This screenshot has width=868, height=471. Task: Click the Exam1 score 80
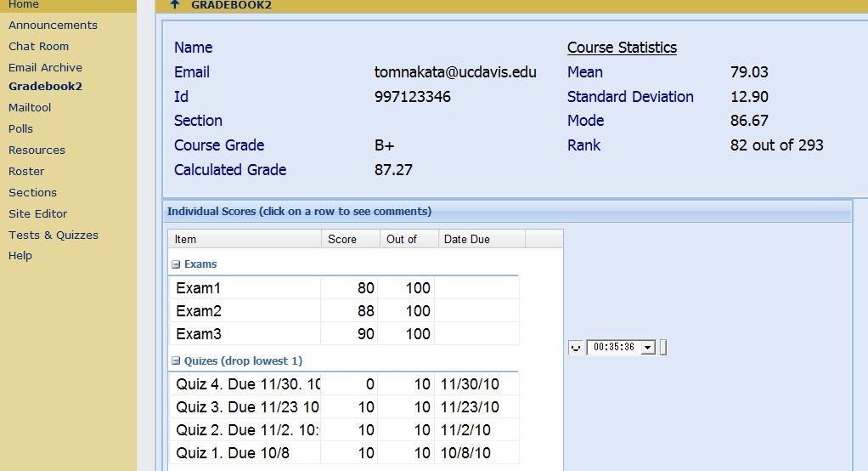tap(366, 288)
